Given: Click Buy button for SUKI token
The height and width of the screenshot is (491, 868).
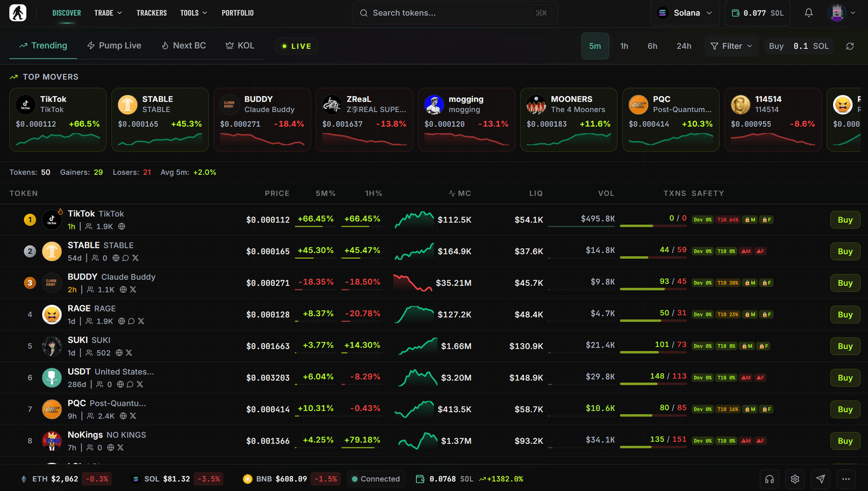Looking at the screenshot, I should [x=844, y=346].
